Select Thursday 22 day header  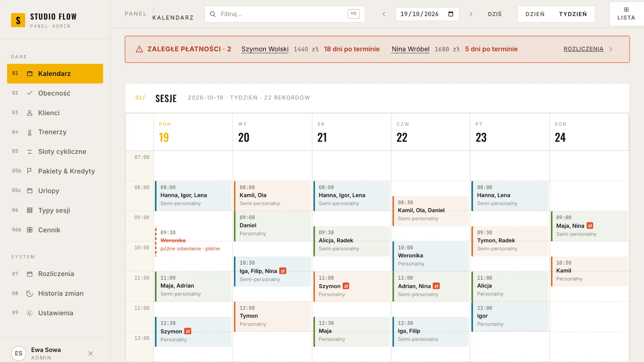click(431, 132)
